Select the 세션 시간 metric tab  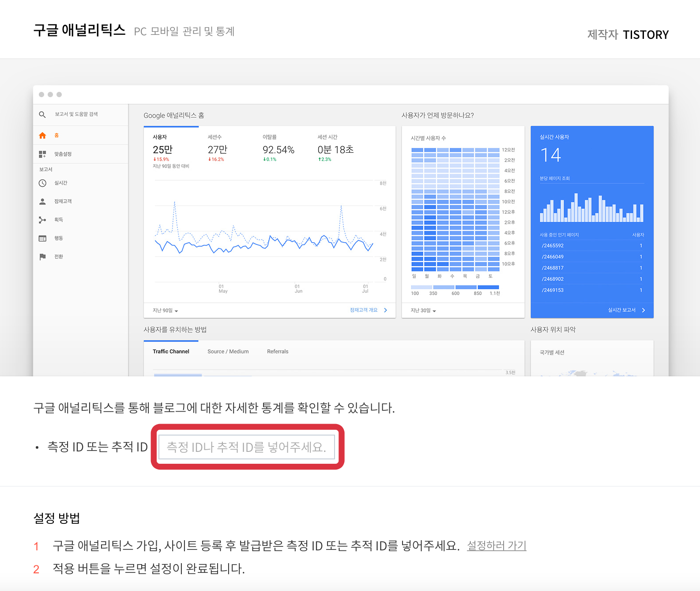click(336, 148)
